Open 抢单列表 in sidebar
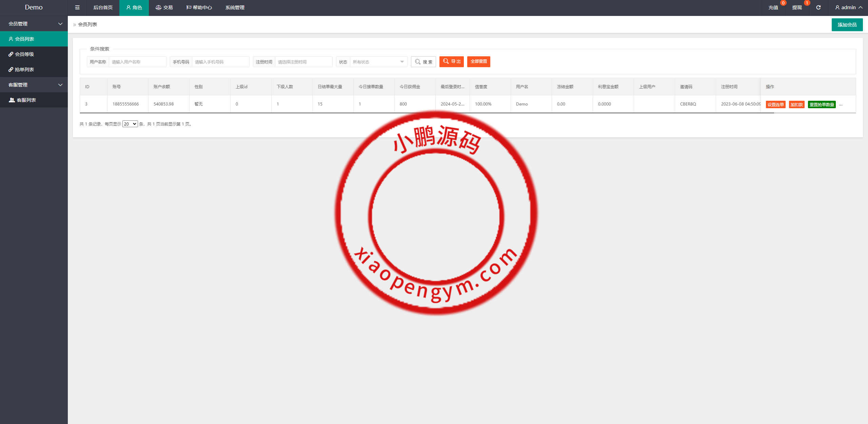This screenshot has height=424, width=868. [24, 70]
